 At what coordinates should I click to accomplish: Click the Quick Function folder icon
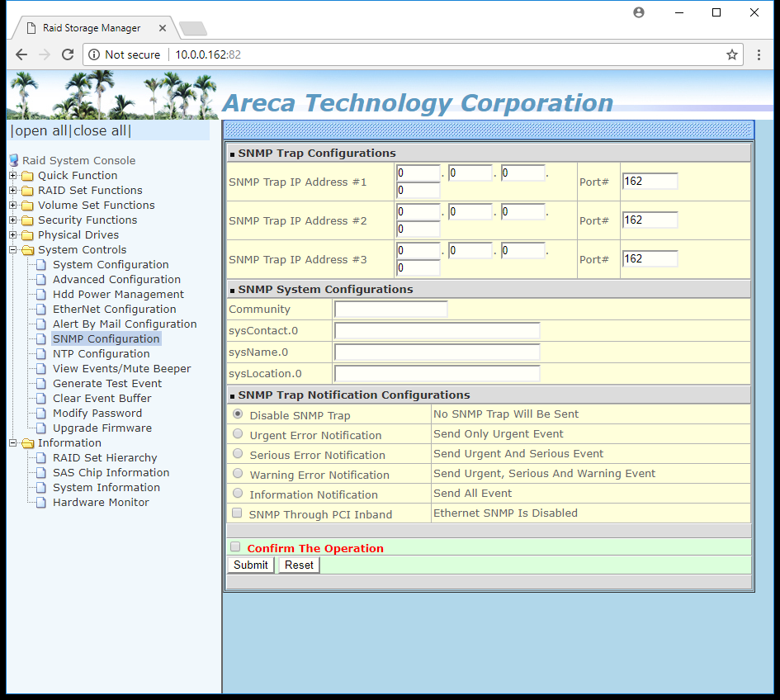point(28,176)
